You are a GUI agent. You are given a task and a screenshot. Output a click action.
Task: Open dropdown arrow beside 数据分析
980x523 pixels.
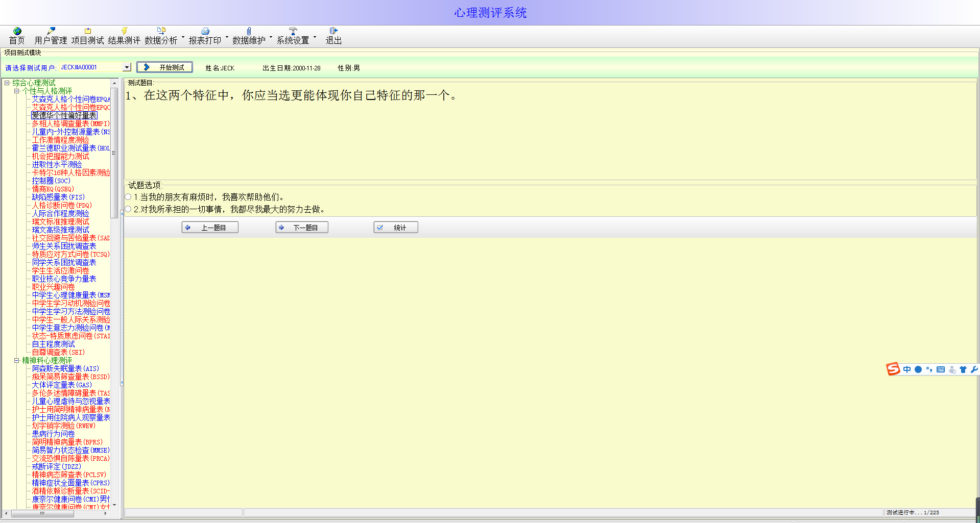(x=183, y=37)
